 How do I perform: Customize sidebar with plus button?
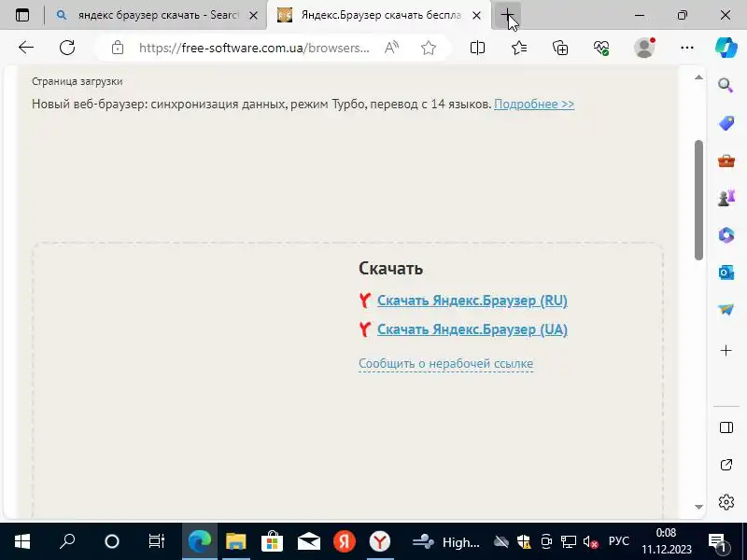[726, 351]
